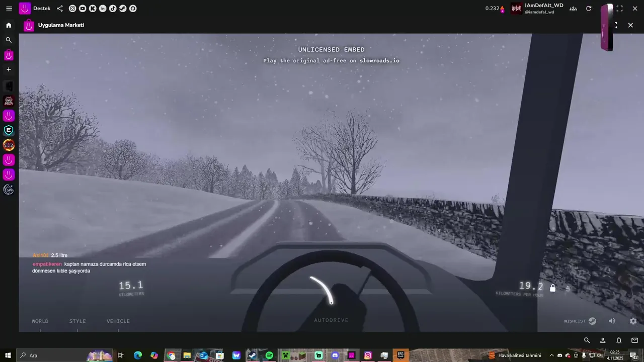Open the Windows Start menu
This screenshot has height=362, width=644.
tap(8, 355)
